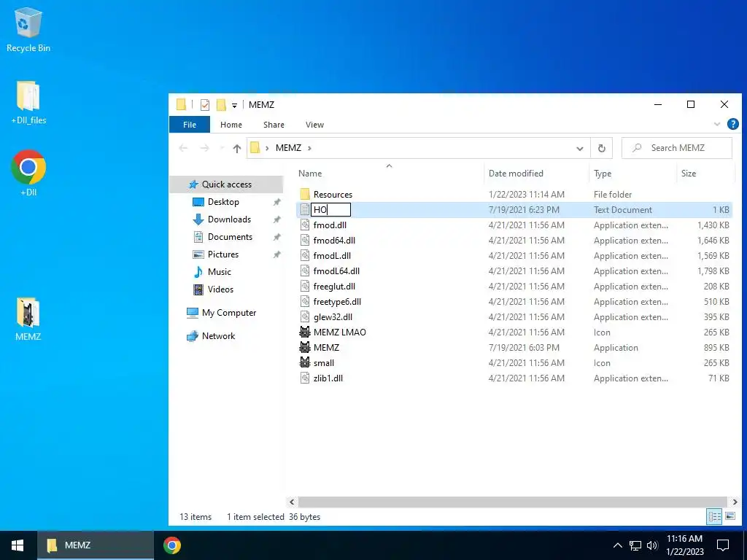Select the zlib1.dll file
This screenshot has height=560, width=747.
[328, 378]
